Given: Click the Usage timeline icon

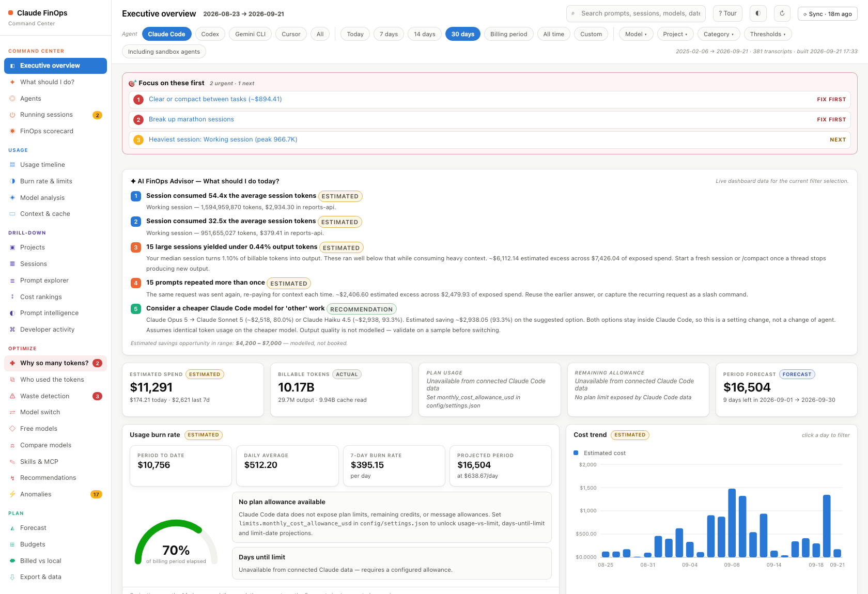Looking at the screenshot, I should coord(12,165).
